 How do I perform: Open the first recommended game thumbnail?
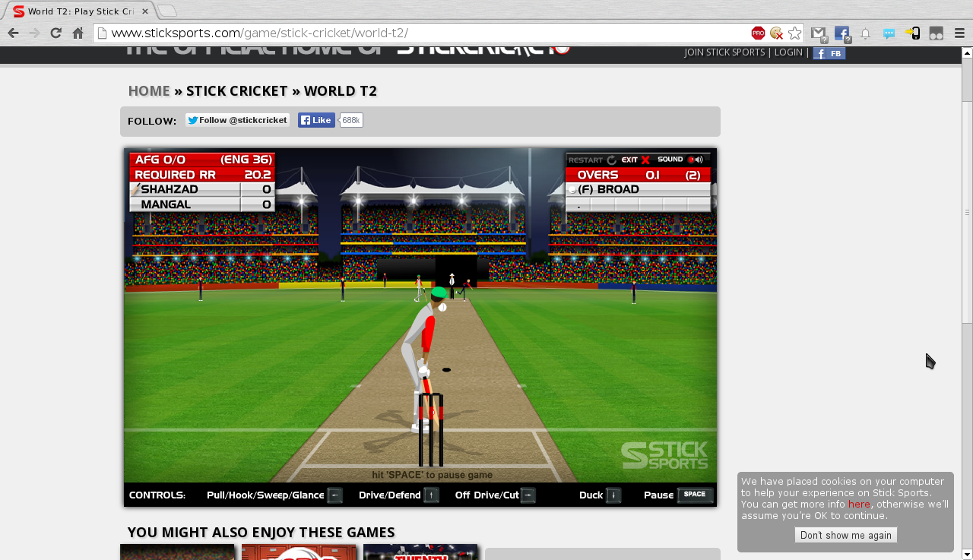pyautogui.click(x=177, y=552)
